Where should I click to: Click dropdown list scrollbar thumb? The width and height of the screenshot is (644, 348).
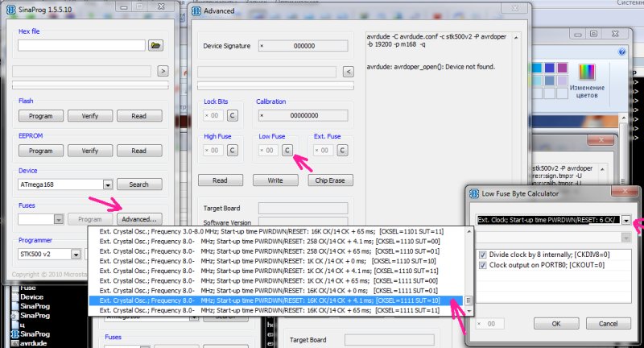click(469, 300)
